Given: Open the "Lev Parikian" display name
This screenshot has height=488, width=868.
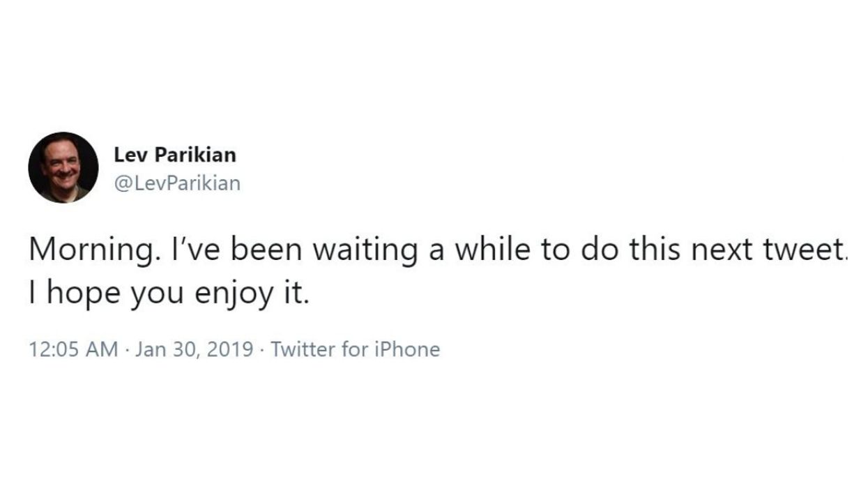Looking at the screenshot, I should (175, 155).
